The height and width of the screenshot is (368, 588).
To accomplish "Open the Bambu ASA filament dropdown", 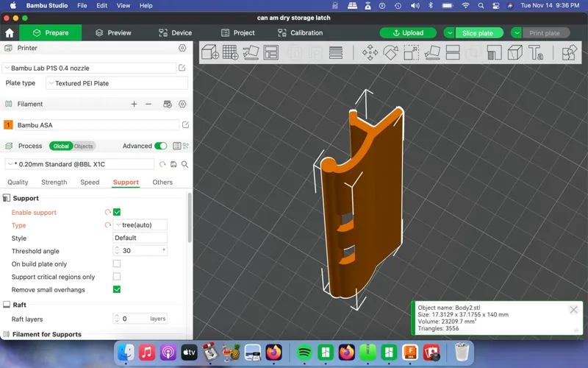I will tap(97, 125).
